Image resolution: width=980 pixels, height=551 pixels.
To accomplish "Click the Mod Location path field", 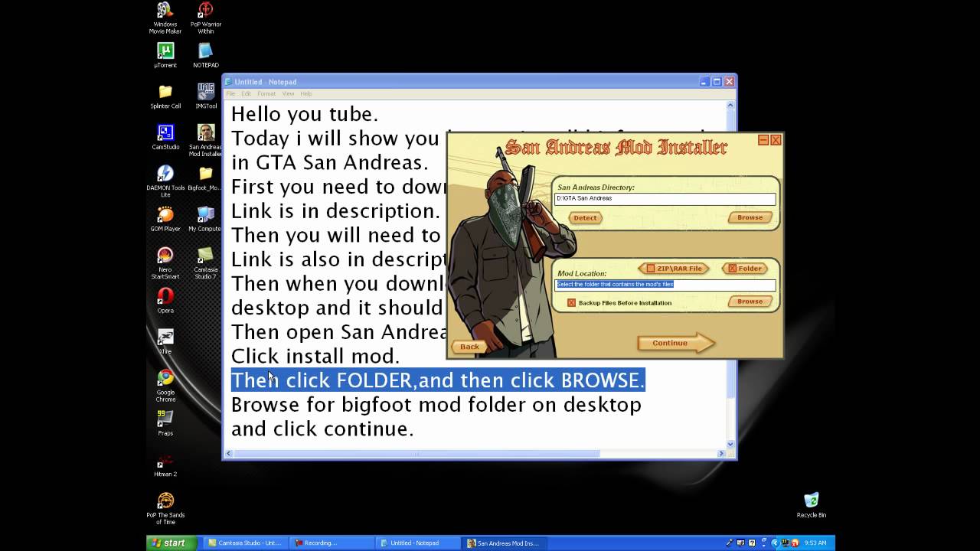I will 665,285.
